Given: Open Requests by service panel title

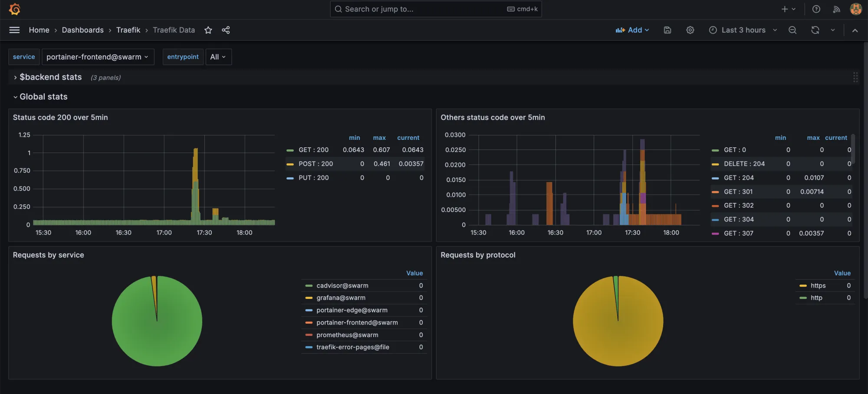Looking at the screenshot, I should click(48, 255).
